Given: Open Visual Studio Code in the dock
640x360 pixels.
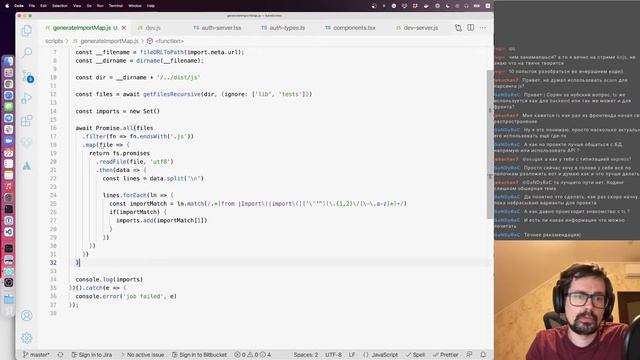Looking at the screenshot, I should (9, 232).
